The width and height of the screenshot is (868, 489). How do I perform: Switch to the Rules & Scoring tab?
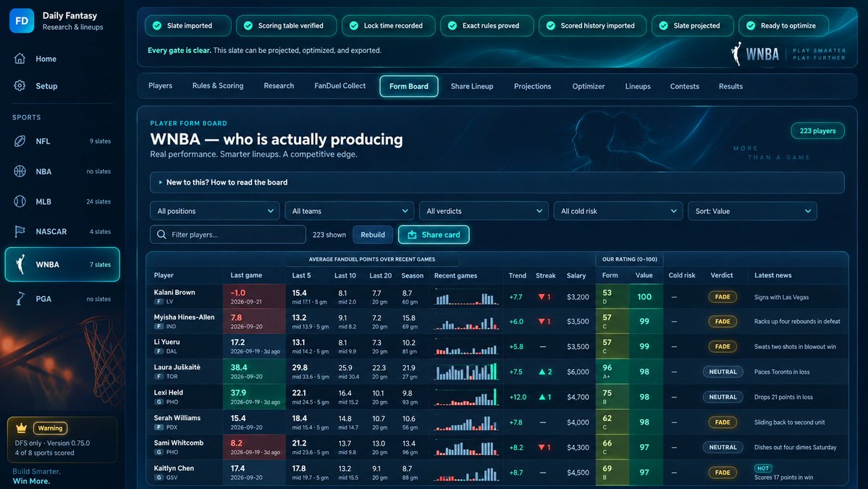218,85
